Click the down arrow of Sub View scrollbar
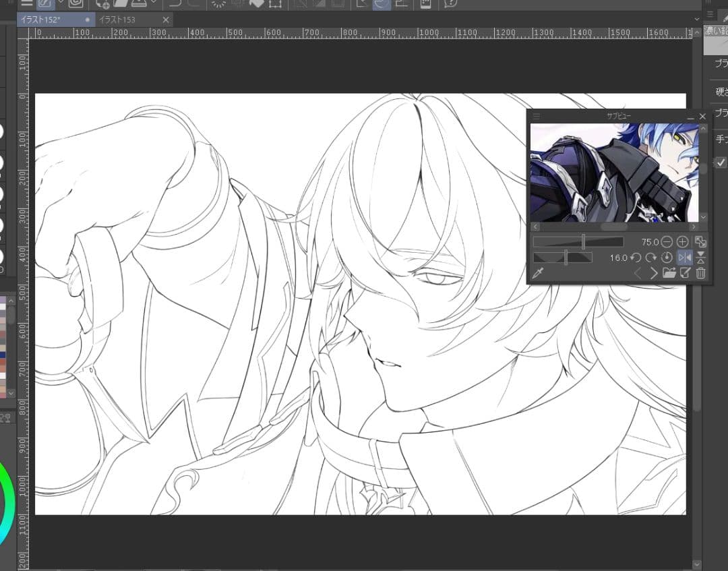 pyautogui.click(x=703, y=218)
